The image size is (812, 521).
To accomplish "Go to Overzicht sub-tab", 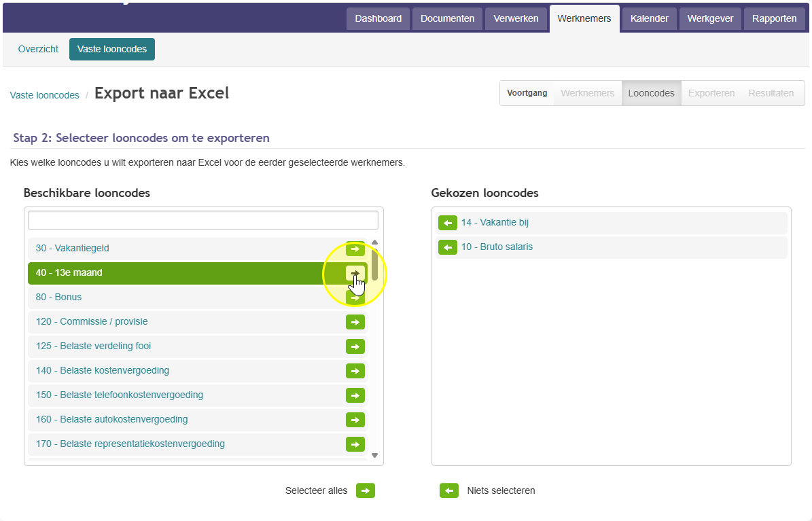I will [x=38, y=49].
